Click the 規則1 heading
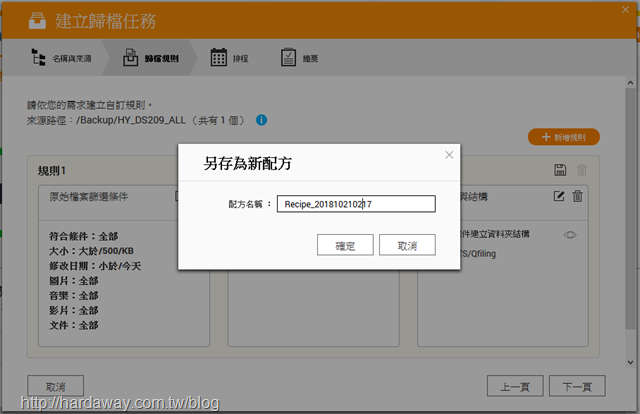The image size is (640, 414). (x=51, y=171)
